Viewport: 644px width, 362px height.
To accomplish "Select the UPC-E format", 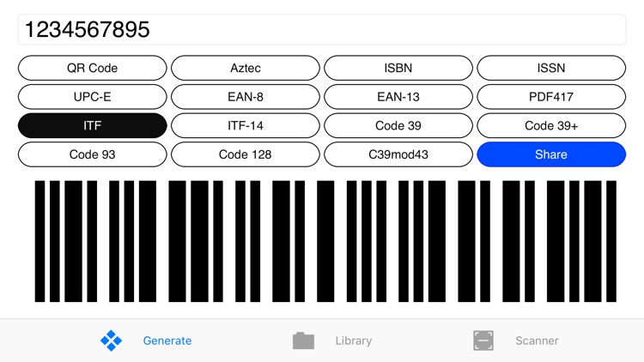I will [x=93, y=97].
